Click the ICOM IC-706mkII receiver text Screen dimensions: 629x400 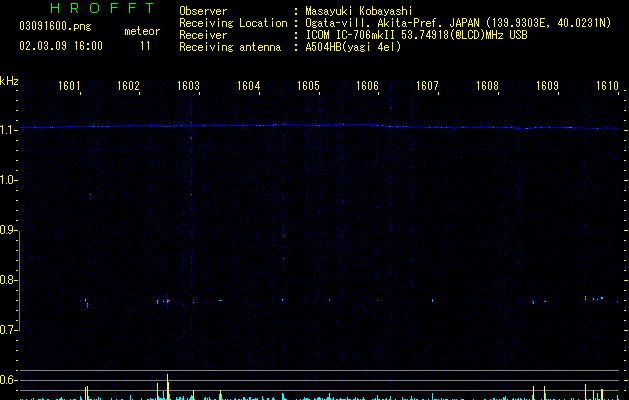[x=416, y=35]
